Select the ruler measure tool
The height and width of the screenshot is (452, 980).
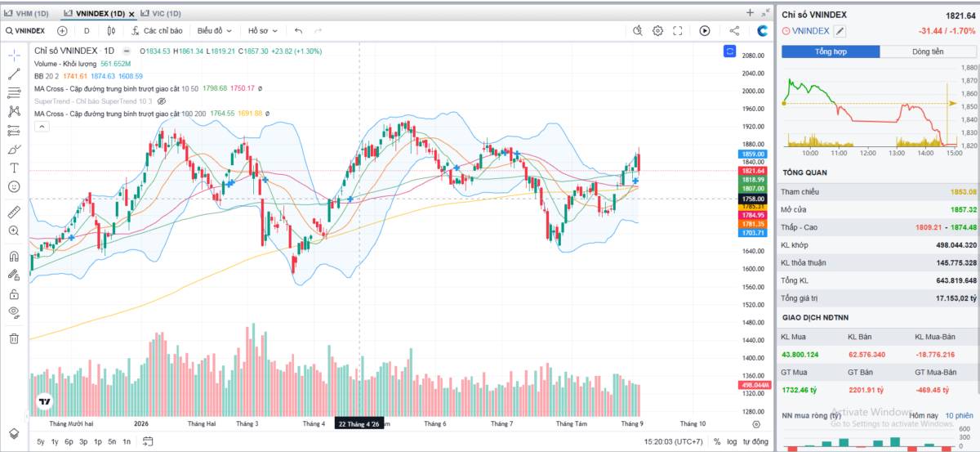pyautogui.click(x=14, y=212)
